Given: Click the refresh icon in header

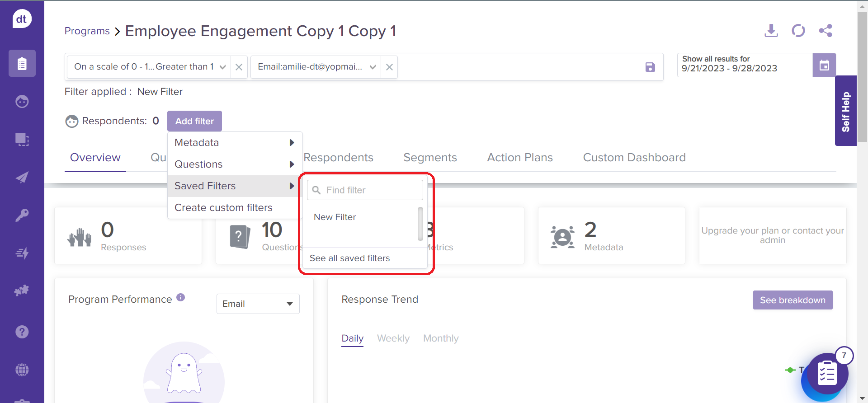Looking at the screenshot, I should [x=798, y=31].
